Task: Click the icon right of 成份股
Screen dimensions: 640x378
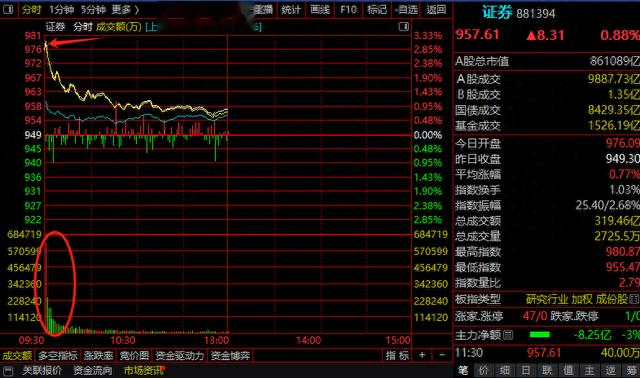Action: point(634,299)
